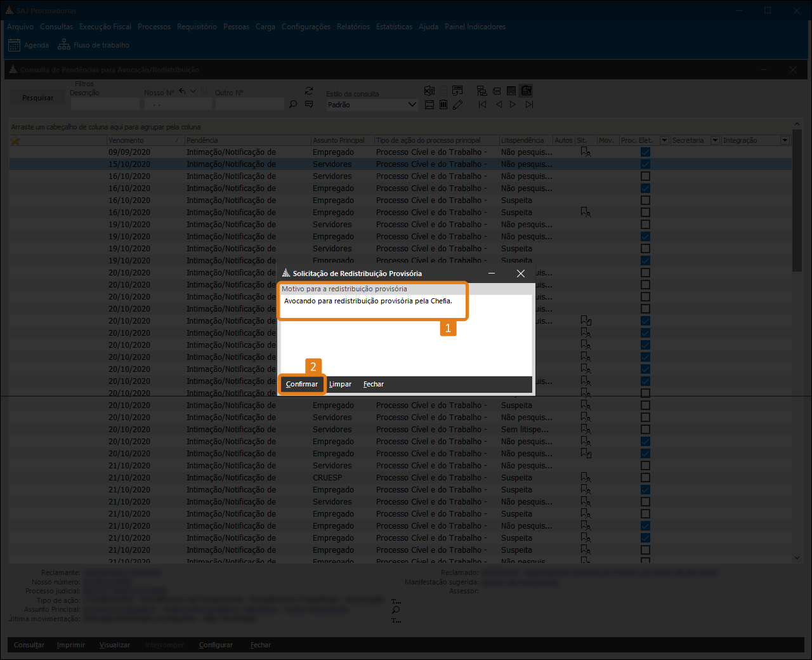The height and width of the screenshot is (660, 812).
Task: Expand the Integração column filter dropdown
Action: (785, 140)
